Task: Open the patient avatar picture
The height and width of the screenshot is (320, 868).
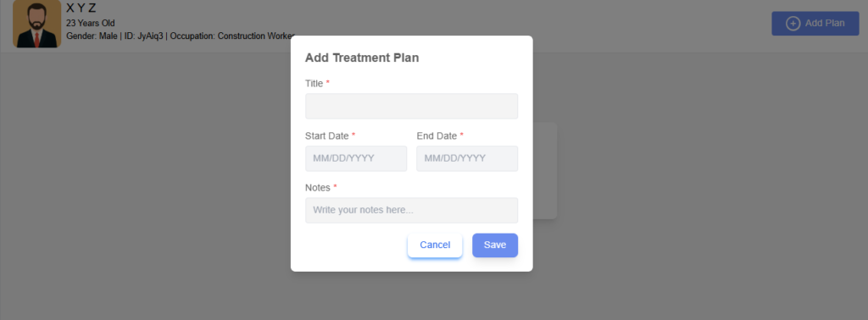Action: [x=36, y=24]
